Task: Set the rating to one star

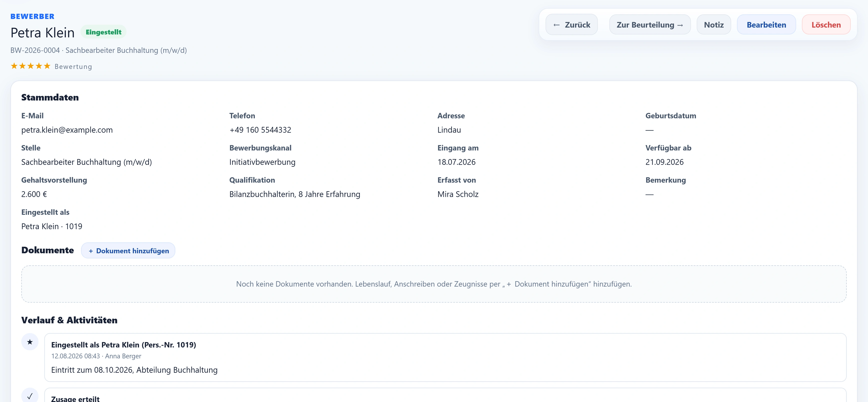Action: (x=14, y=66)
